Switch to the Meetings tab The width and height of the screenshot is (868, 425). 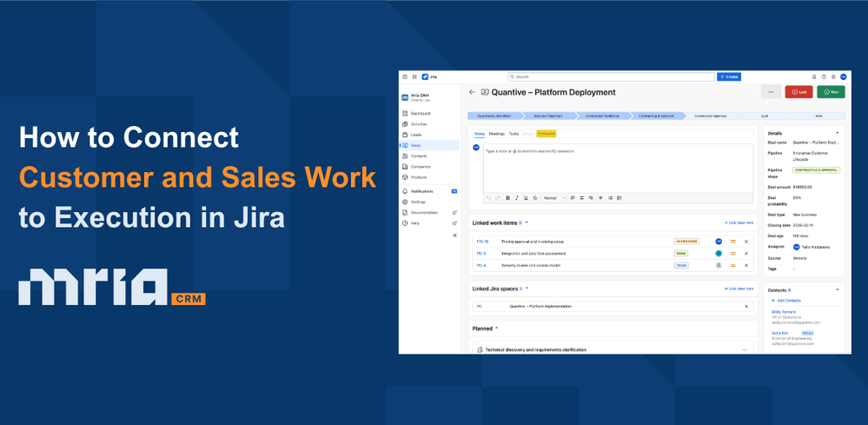click(496, 133)
